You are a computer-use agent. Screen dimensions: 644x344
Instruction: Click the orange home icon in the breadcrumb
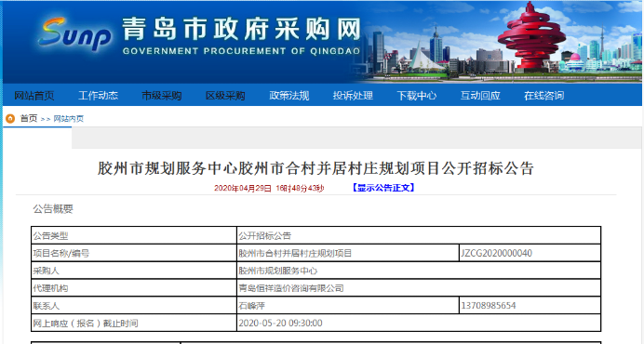[10, 119]
